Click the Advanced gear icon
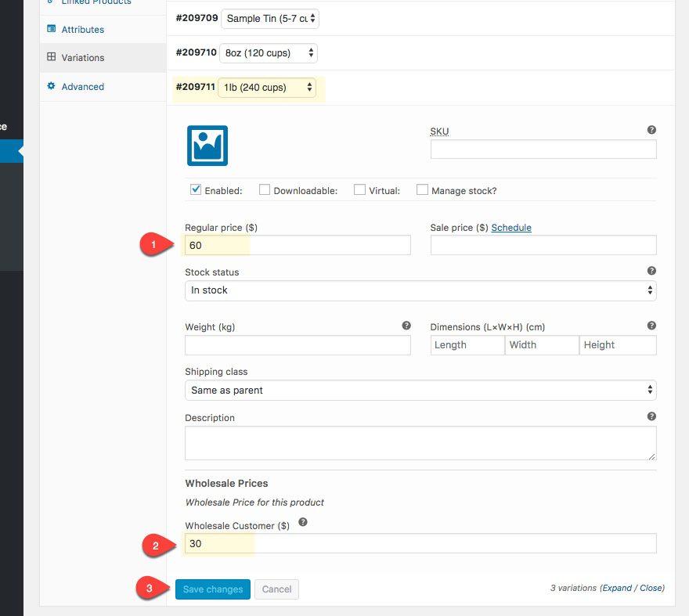The height and width of the screenshot is (616, 689). click(51, 85)
